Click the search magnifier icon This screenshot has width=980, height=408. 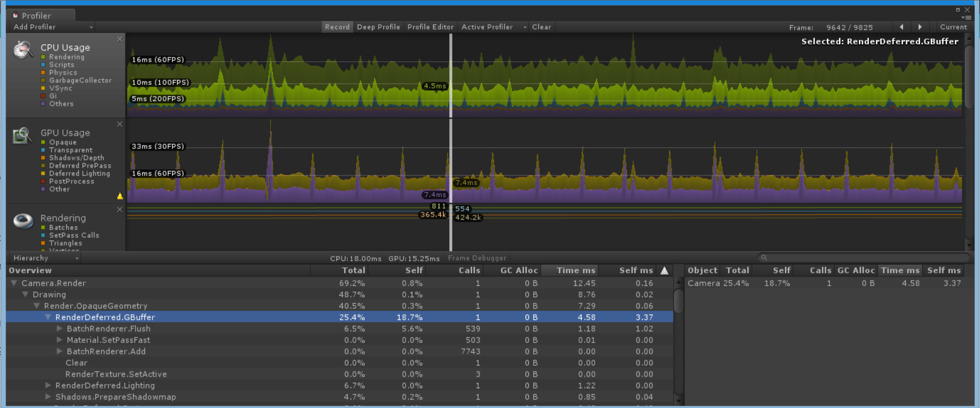click(764, 258)
